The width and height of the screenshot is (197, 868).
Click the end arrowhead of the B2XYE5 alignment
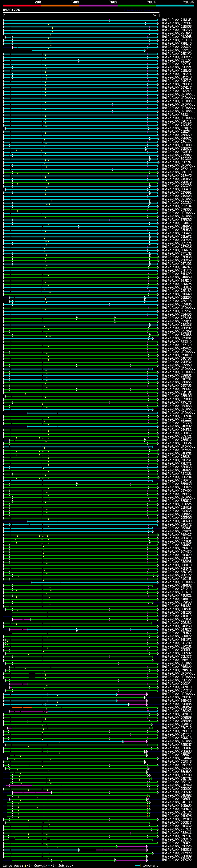(x=145, y=50)
